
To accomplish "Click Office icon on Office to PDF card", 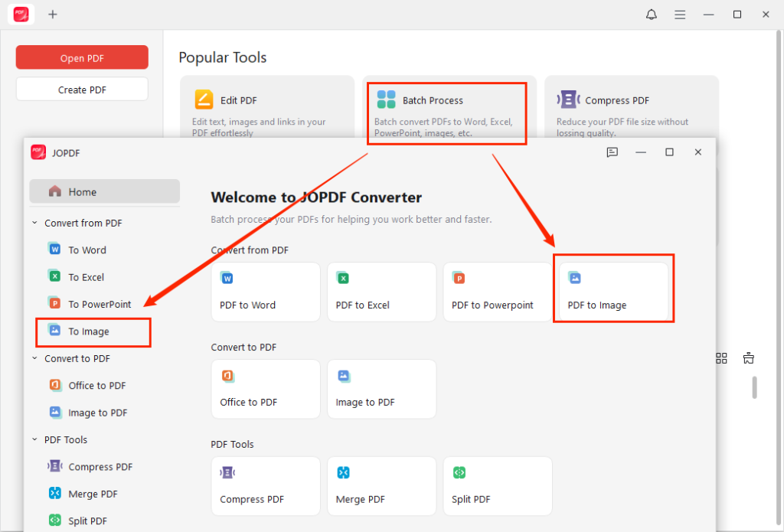I will click(x=227, y=376).
